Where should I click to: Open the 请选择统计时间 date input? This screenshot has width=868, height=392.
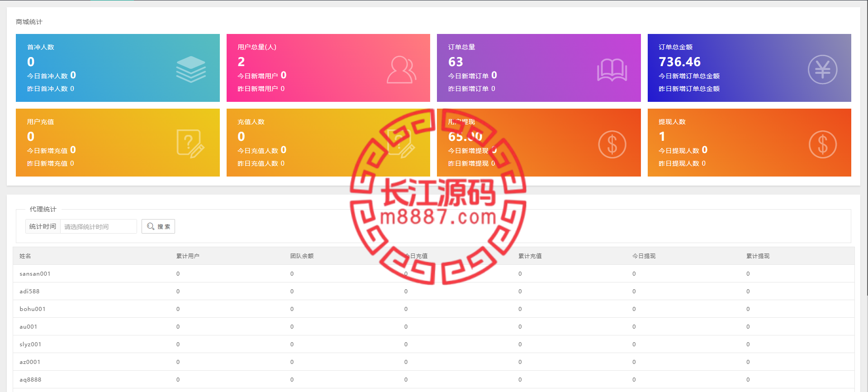click(99, 226)
